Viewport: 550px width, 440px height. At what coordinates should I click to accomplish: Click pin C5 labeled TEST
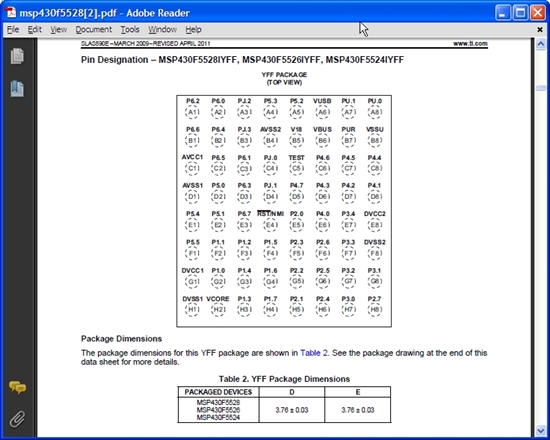[x=296, y=168]
